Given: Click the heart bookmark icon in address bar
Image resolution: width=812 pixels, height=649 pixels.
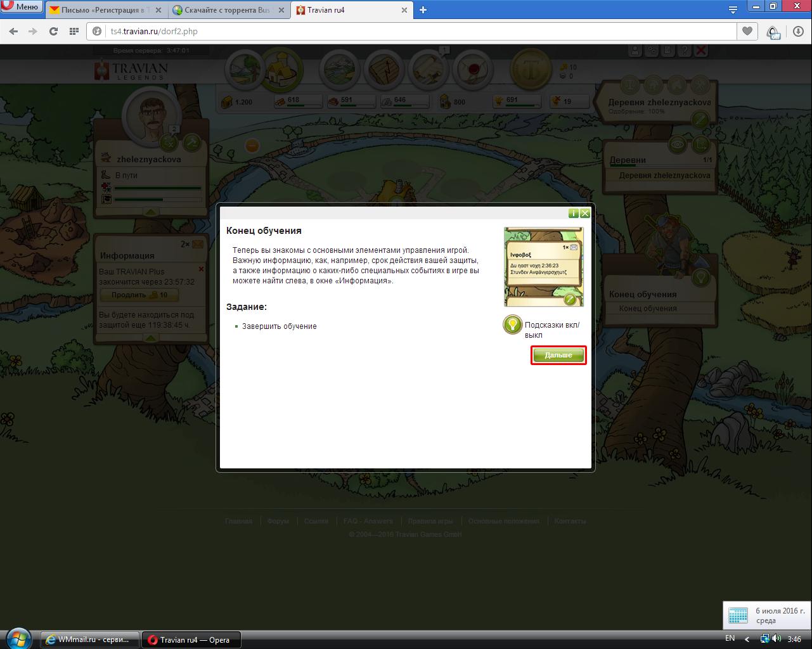Looking at the screenshot, I should [x=747, y=31].
